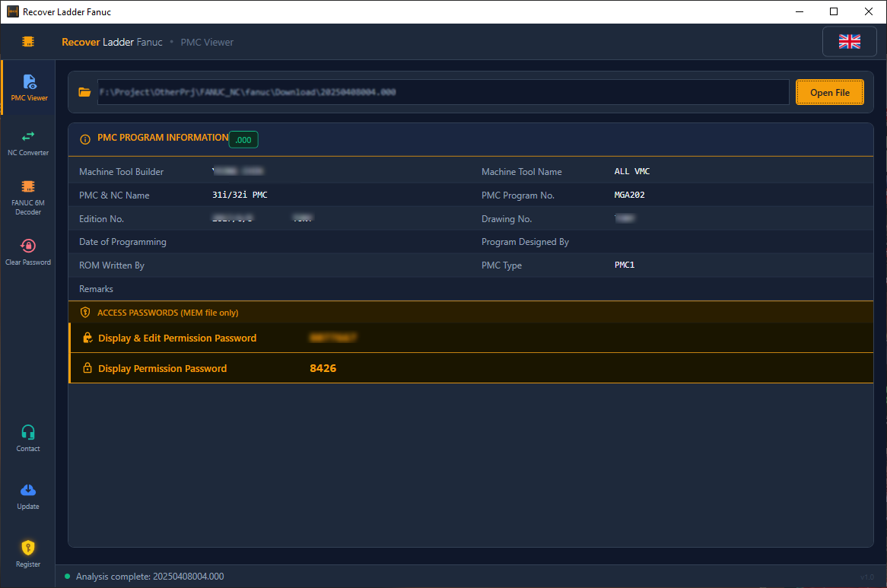887x588 pixels.
Task: Click the 'PMC1' PMC type value
Action: 625,265
